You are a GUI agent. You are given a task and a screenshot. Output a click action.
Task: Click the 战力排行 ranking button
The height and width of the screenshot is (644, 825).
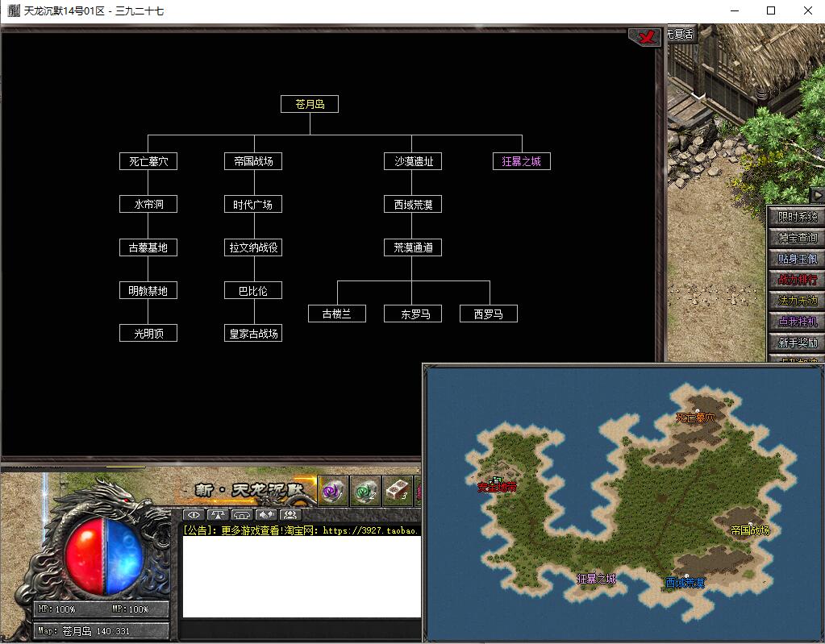point(797,280)
